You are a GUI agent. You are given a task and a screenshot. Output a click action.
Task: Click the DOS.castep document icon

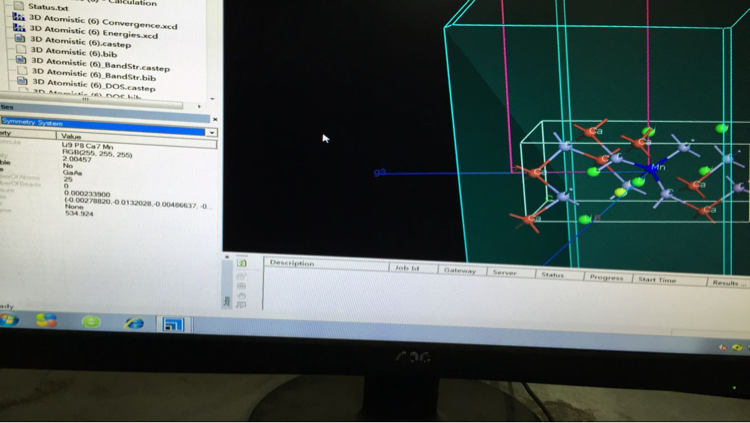tap(22, 81)
